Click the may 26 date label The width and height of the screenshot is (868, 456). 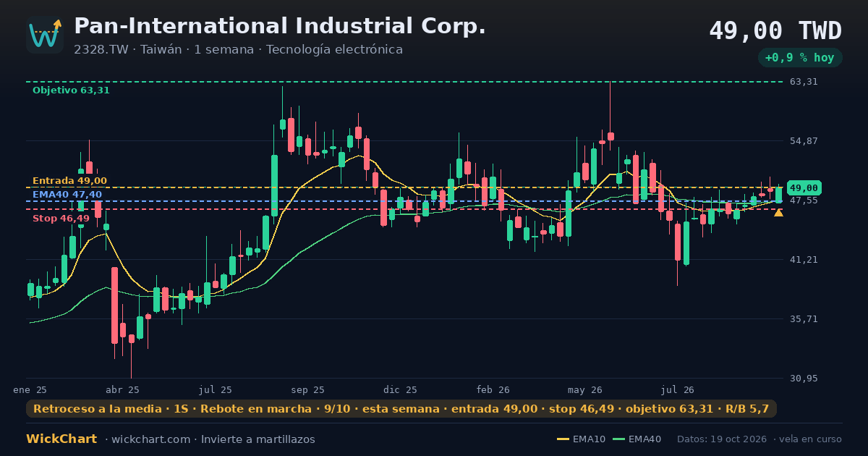(585, 389)
